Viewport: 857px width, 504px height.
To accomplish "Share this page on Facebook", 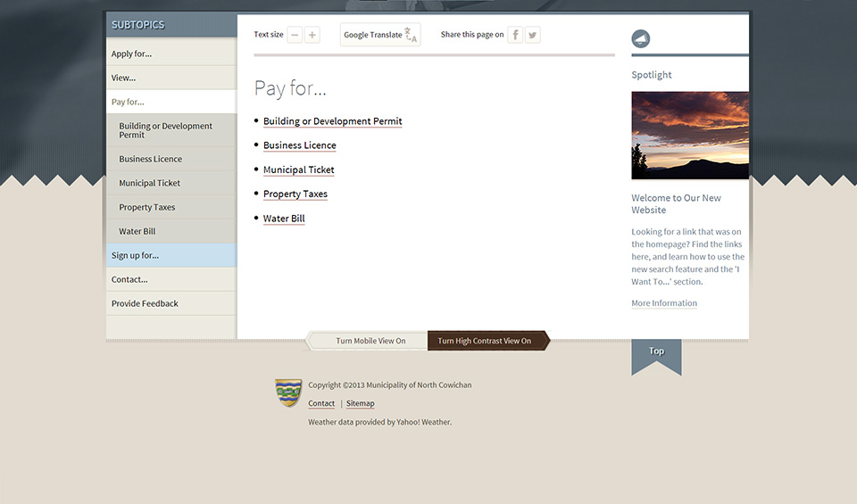I will [515, 36].
